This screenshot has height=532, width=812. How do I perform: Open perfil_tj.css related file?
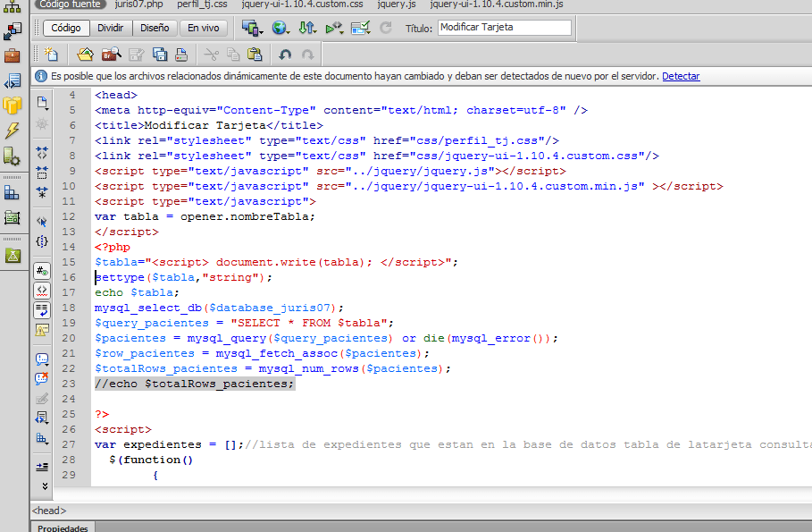click(x=202, y=4)
